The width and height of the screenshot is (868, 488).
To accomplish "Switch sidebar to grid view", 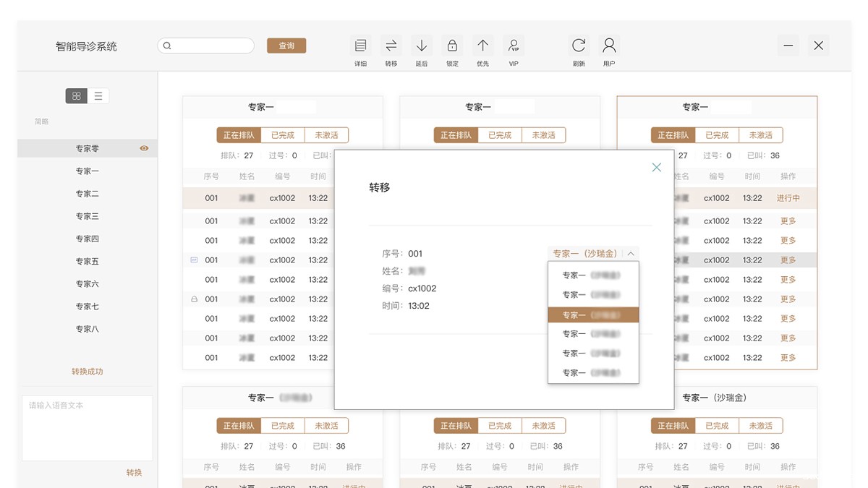I will (x=77, y=96).
